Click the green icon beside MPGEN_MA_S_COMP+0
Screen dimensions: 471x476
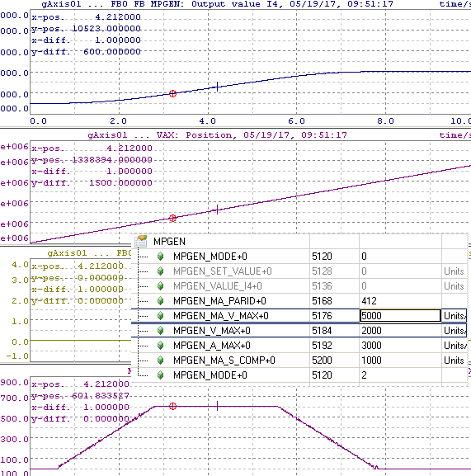tap(161, 361)
